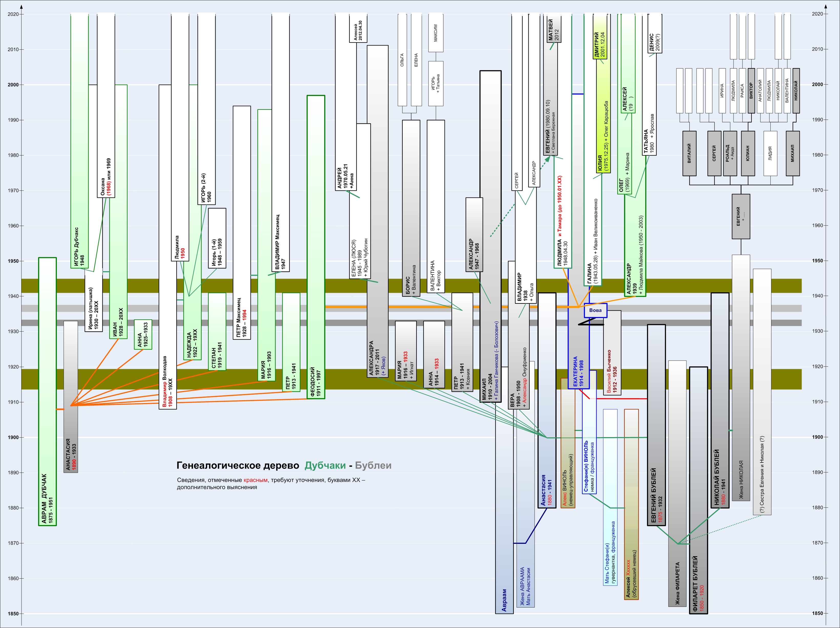840x628 pixels.
Task: Click the АВРАМ ДУБЧАК 1875-1951 box
Action: (x=47, y=391)
